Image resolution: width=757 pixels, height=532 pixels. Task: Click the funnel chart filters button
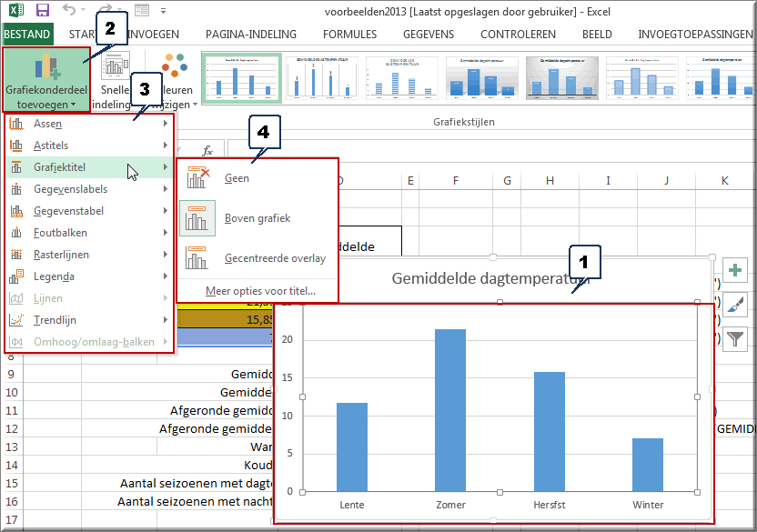(x=733, y=338)
